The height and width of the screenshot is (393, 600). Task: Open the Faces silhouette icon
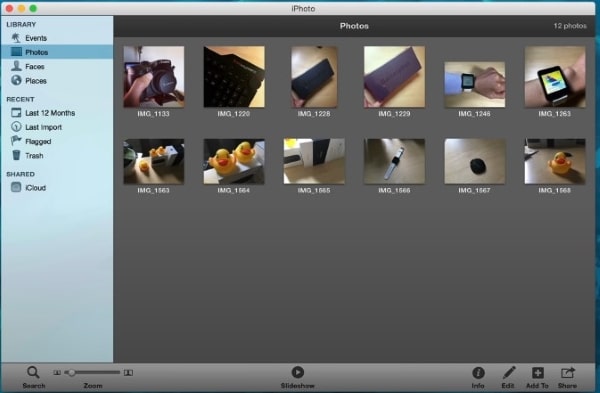(x=16, y=66)
